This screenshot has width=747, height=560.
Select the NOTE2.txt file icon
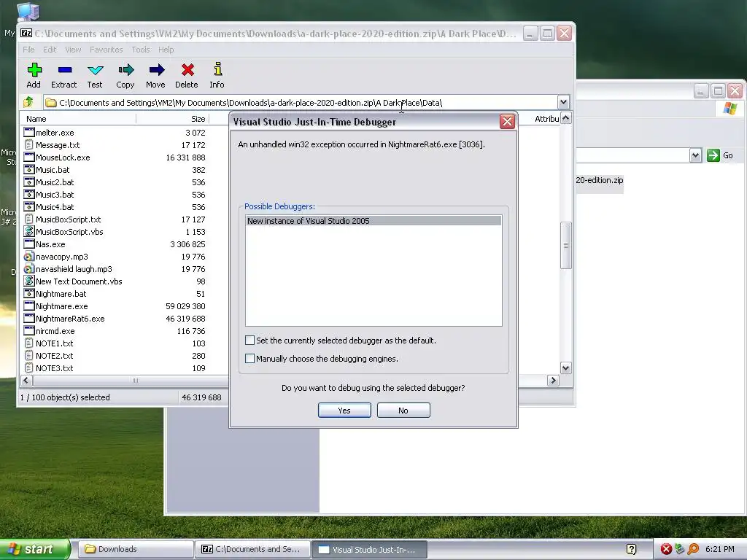(29, 355)
